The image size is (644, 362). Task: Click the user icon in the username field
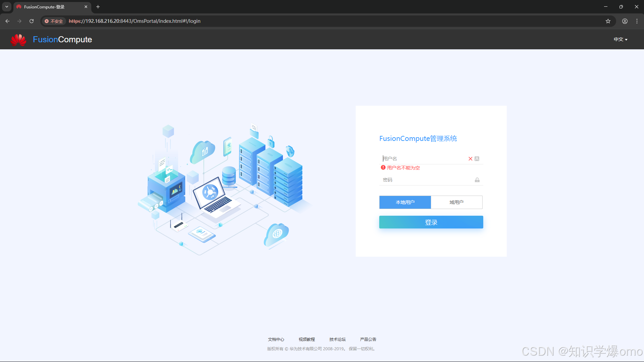[x=477, y=159]
